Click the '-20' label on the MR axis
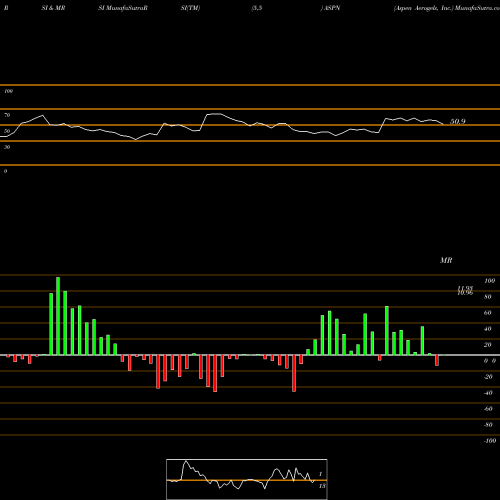 click(x=488, y=377)
